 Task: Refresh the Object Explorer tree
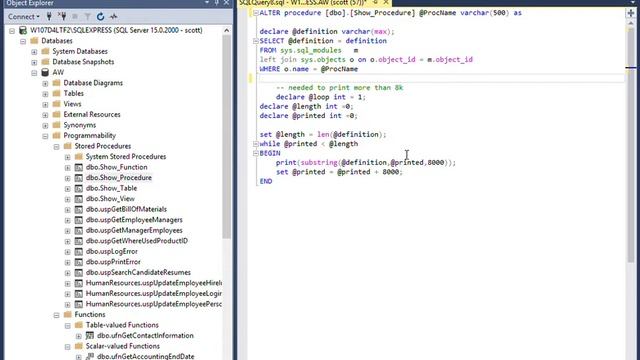point(100,17)
